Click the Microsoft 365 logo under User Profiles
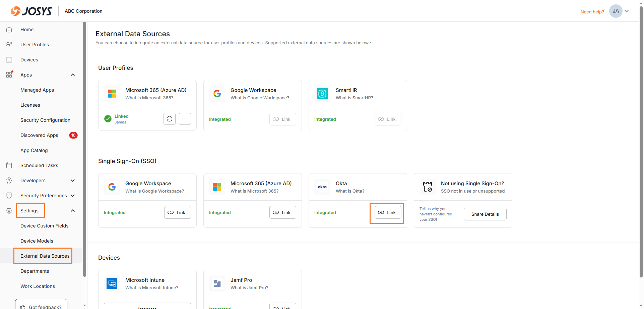 [x=112, y=94]
